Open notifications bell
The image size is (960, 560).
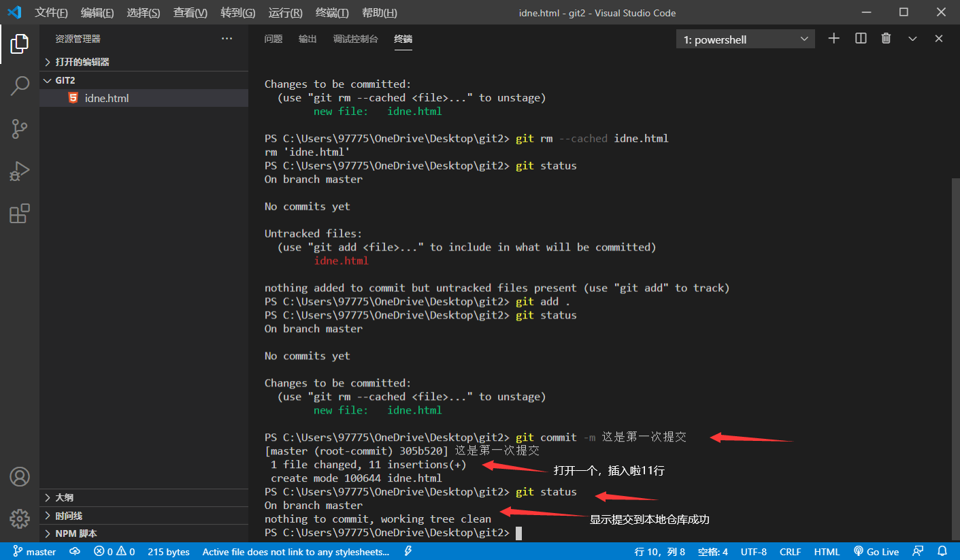click(942, 552)
